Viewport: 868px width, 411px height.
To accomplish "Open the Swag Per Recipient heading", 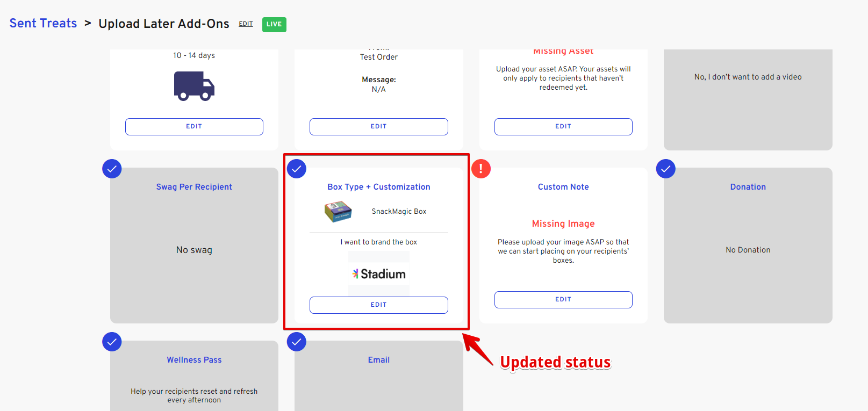I will click(194, 187).
